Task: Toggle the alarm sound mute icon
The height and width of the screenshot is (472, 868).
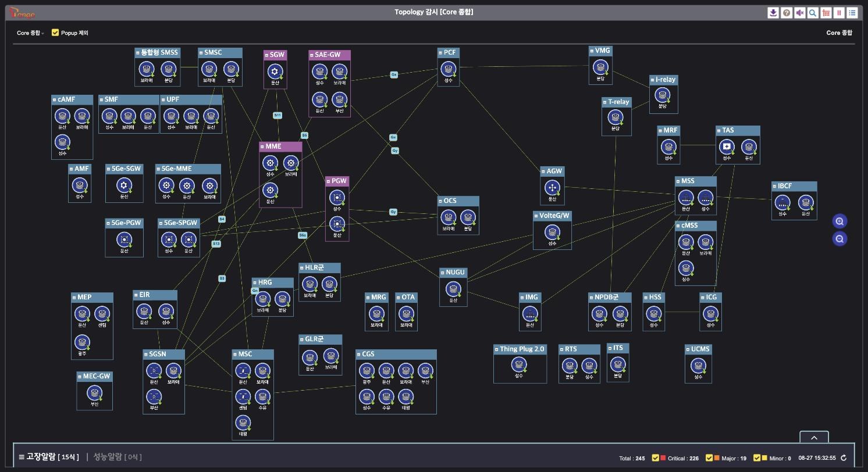Action: coord(800,13)
